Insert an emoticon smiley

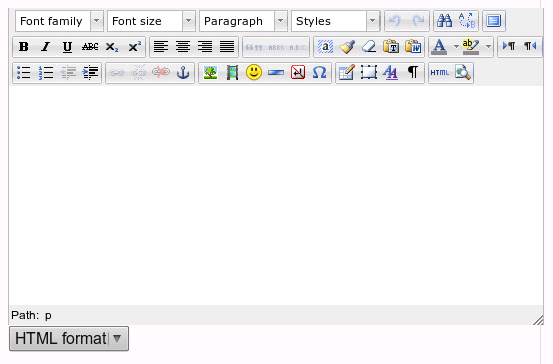(254, 73)
